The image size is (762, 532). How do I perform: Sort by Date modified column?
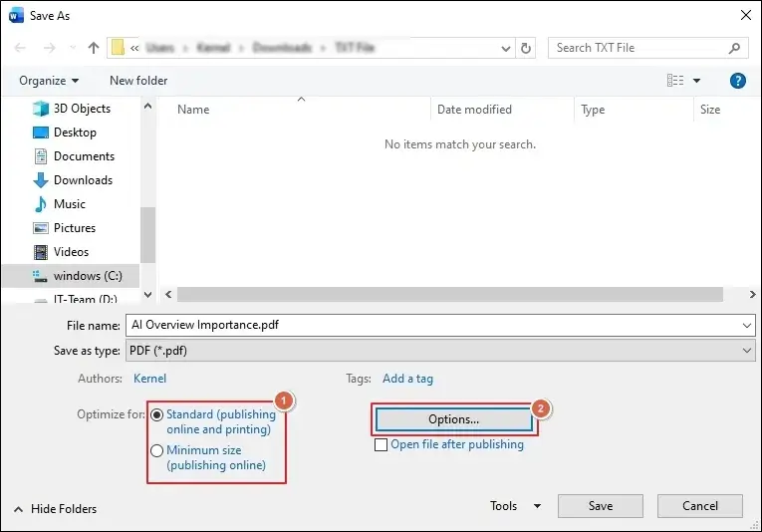474,110
